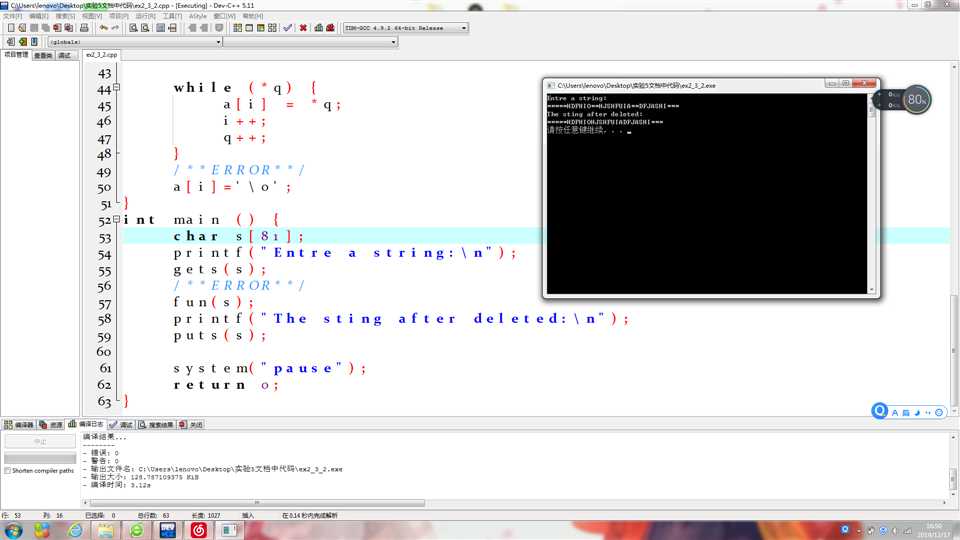The image size is (960, 540).
Task: Click the Goto bookmark icon in second toolbar row
Action: 34,42
